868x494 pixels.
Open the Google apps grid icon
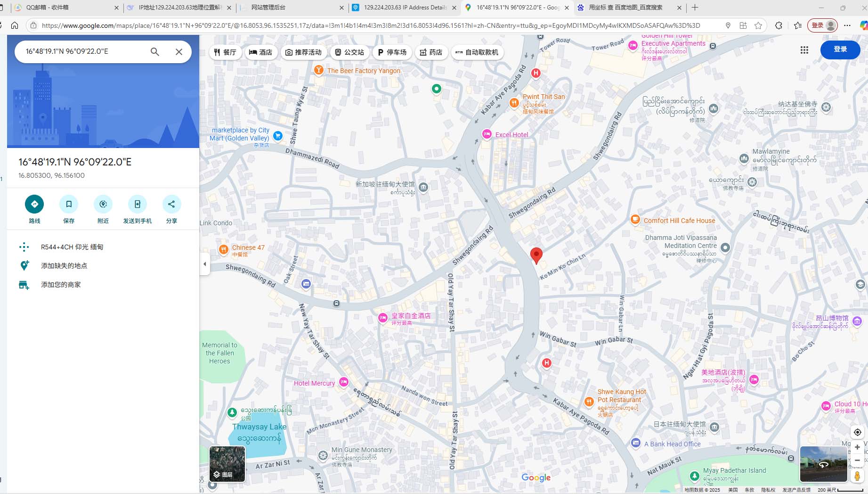[804, 50]
